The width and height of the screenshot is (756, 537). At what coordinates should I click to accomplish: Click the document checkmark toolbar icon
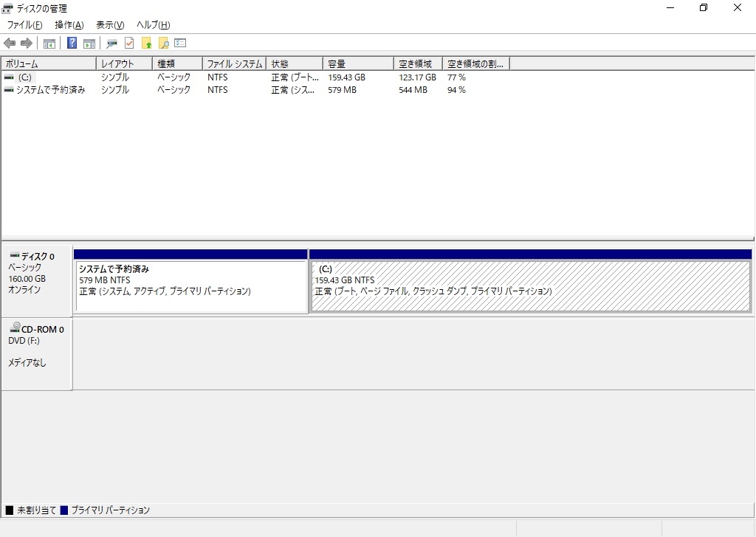tap(129, 43)
